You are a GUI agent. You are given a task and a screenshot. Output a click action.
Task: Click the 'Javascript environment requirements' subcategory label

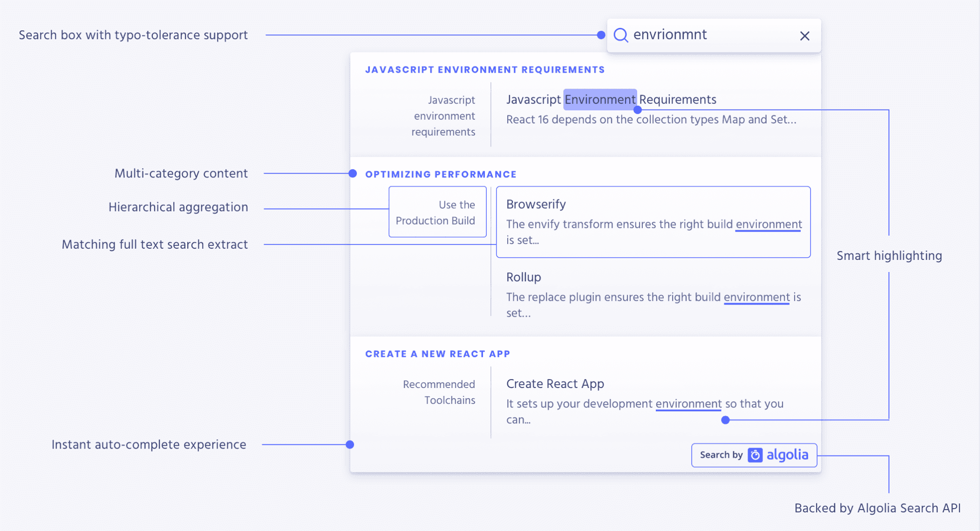tap(443, 116)
